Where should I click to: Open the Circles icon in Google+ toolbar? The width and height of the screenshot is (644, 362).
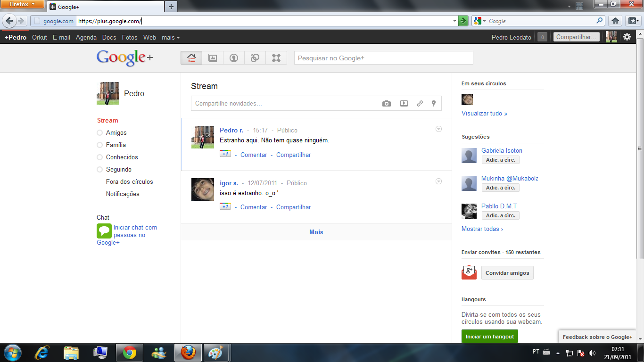(x=255, y=58)
